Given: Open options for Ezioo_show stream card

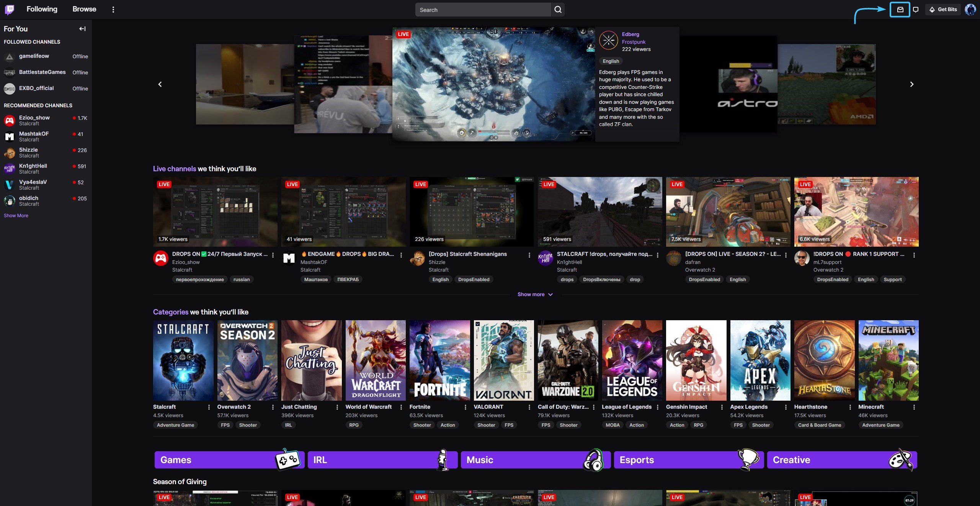Looking at the screenshot, I should 273,255.
